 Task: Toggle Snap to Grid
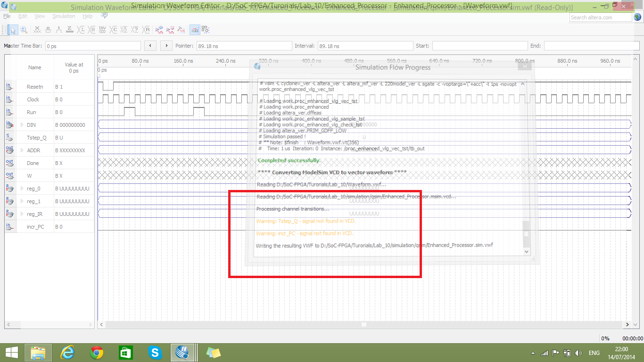point(206,30)
